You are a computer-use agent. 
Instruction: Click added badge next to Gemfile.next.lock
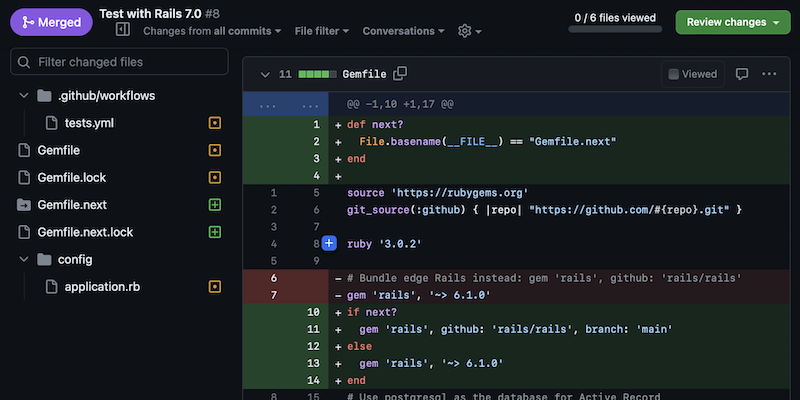[215, 232]
